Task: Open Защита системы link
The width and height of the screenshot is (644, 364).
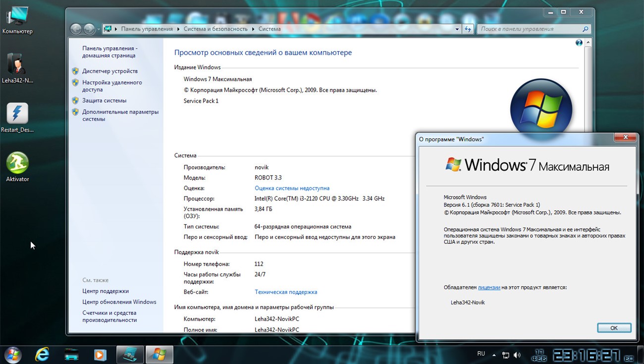Action: pyautogui.click(x=104, y=101)
